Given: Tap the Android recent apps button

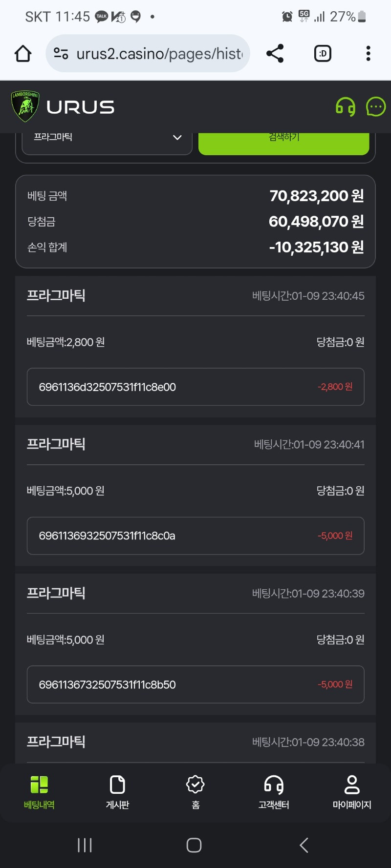Looking at the screenshot, I should click(x=85, y=845).
